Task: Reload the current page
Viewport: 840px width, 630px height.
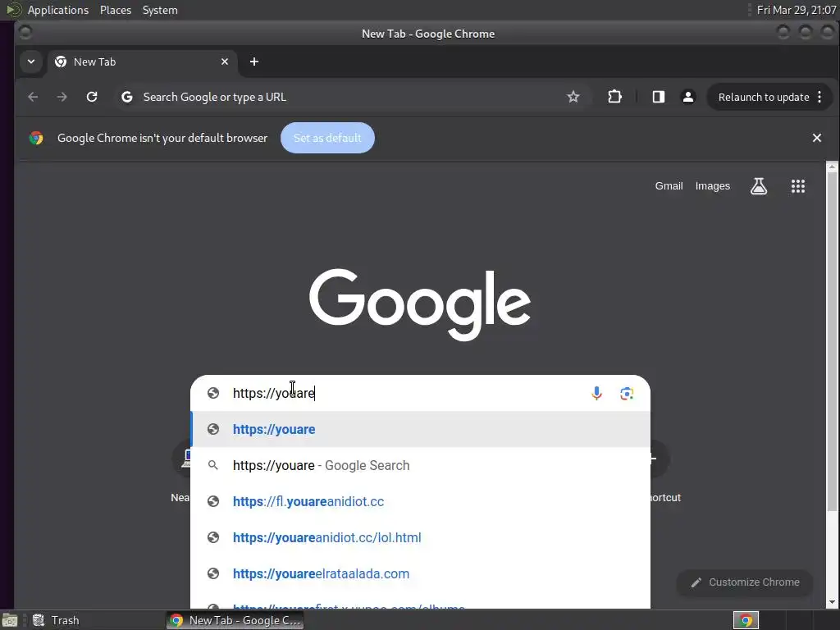Action: (x=92, y=97)
